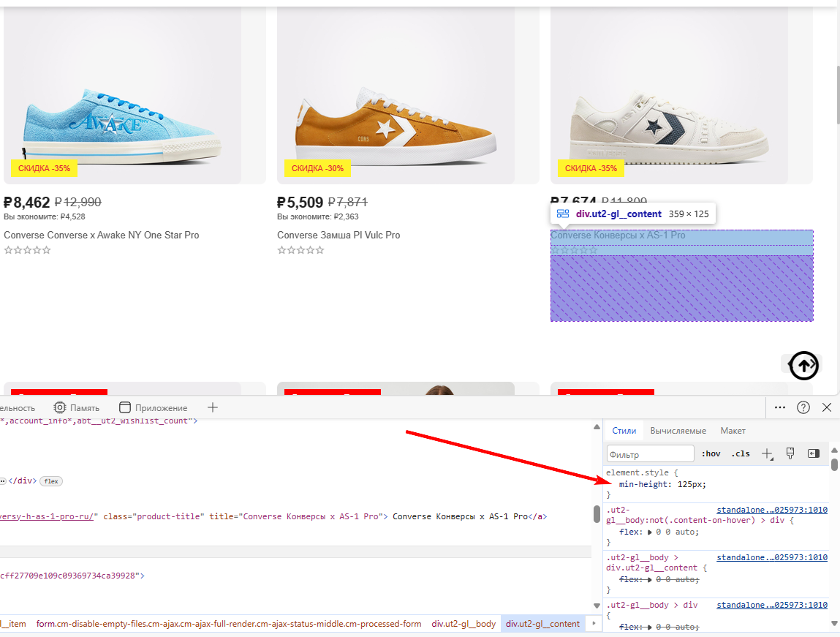
Task: Click the СКИДКА -35% badge on the blue sneaker
Action: click(x=44, y=168)
